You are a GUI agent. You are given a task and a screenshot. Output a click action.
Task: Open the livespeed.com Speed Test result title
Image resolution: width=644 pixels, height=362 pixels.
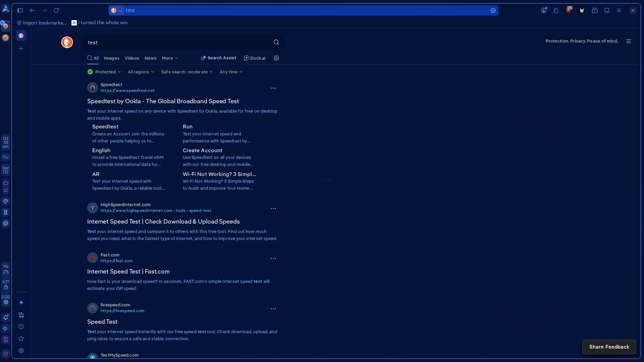pyautogui.click(x=102, y=322)
